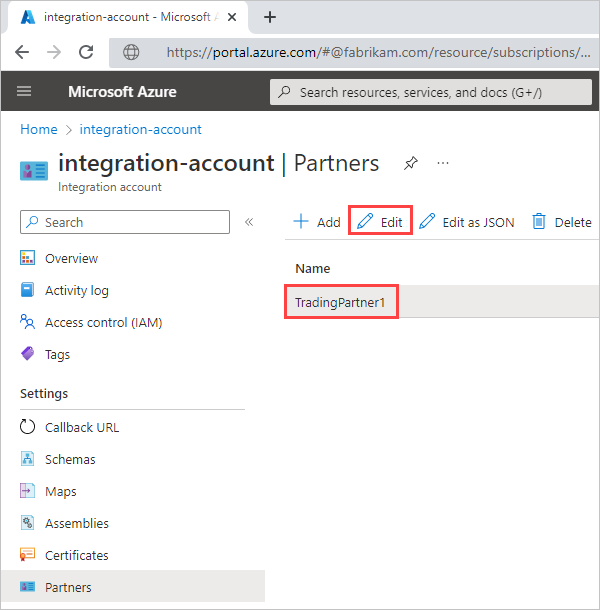The width and height of the screenshot is (600, 610).
Task: Go to the Certificates page
Action: click(76, 556)
